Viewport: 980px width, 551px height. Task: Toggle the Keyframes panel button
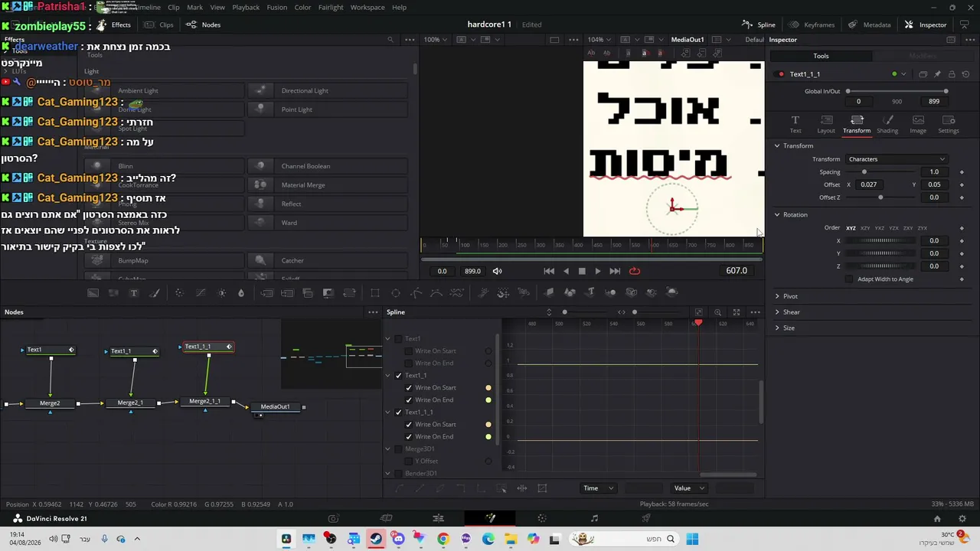tap(812, 24)
